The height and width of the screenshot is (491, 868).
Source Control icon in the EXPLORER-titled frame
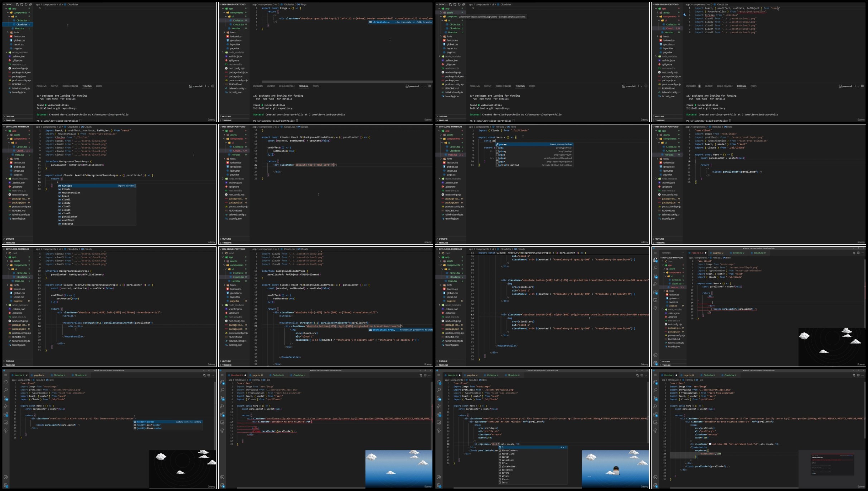[x=655, y=276]
